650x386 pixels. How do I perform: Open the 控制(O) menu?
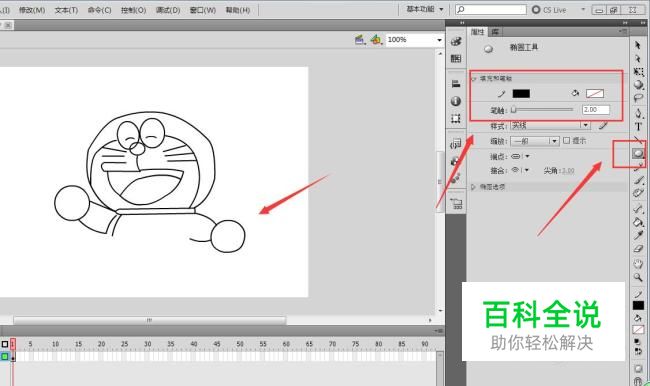tap(133, 10)
